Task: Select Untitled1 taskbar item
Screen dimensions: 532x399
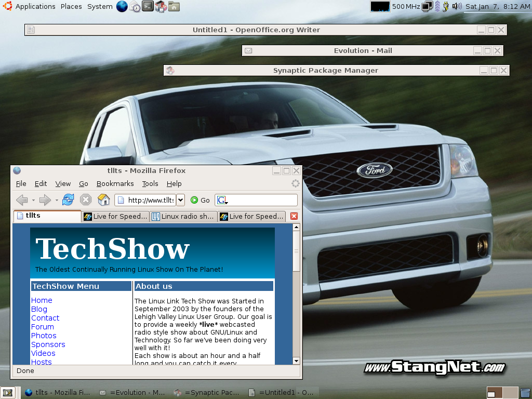Action: 281,393
